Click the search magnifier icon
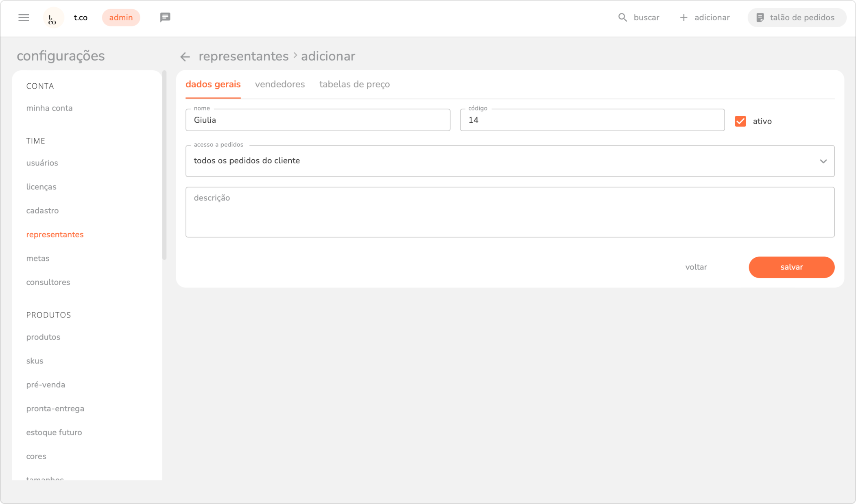Screen dimensions: 856x504 pos(622,17)
